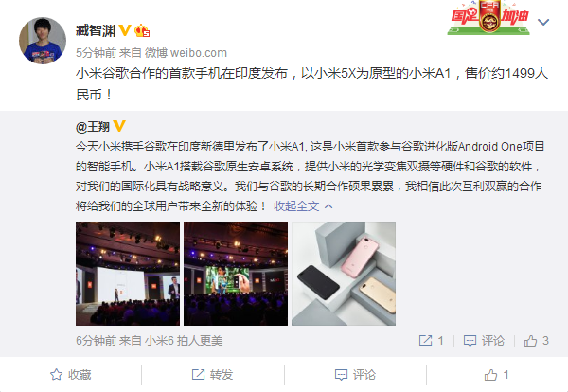
Task: Open the 微博 weibo.com source link
Action: pyautogui.click(x=186, y=53)
